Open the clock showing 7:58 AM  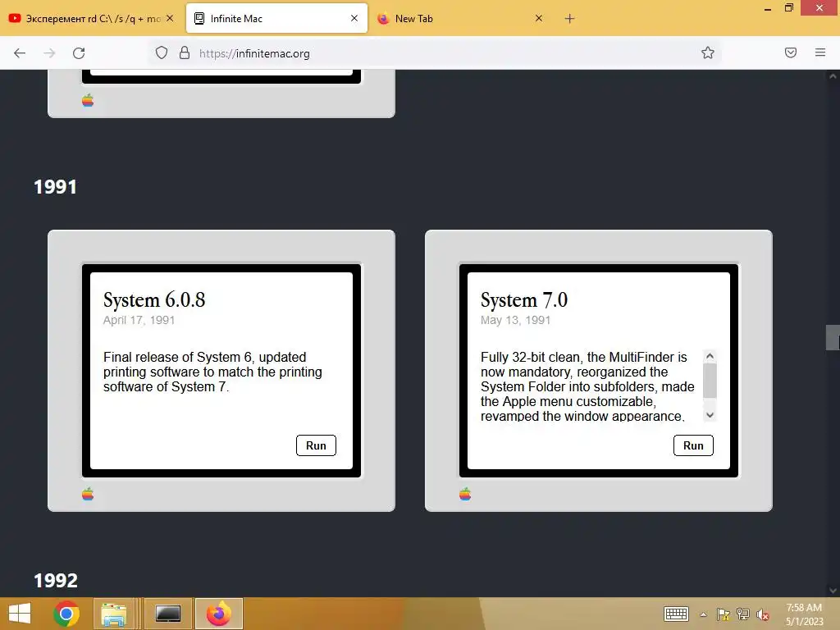[804, 614]
